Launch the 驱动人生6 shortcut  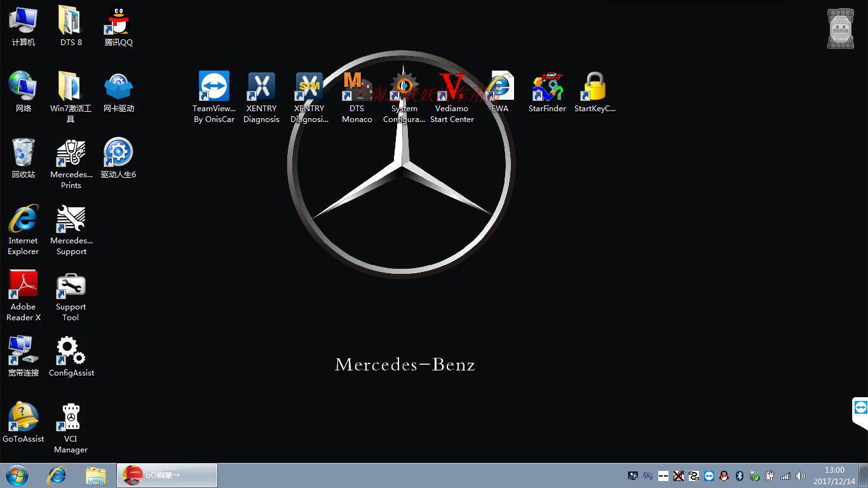(119, 158)
